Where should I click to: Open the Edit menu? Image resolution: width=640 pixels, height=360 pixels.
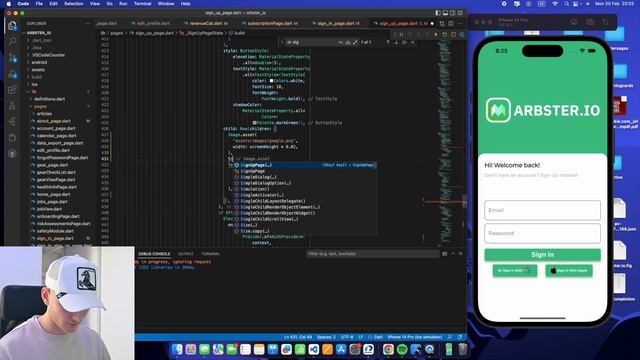pyautogui.click(x=53, y=4)
